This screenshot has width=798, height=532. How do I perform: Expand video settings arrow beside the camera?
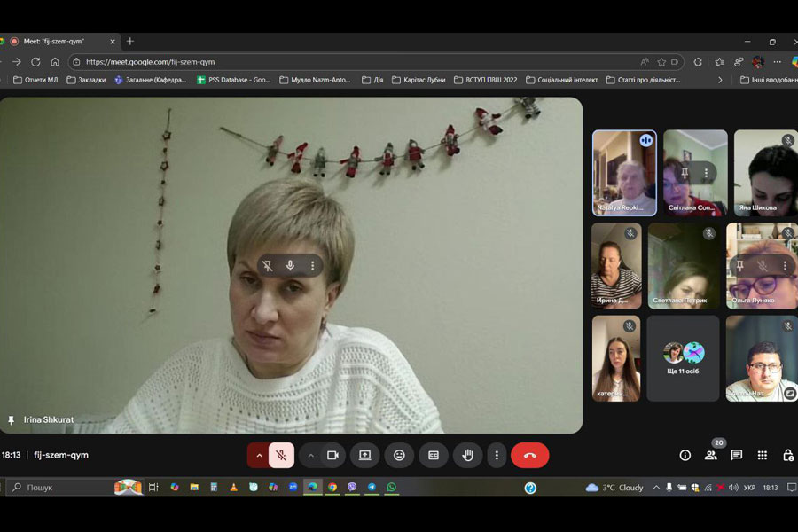[x=310, y=455]
